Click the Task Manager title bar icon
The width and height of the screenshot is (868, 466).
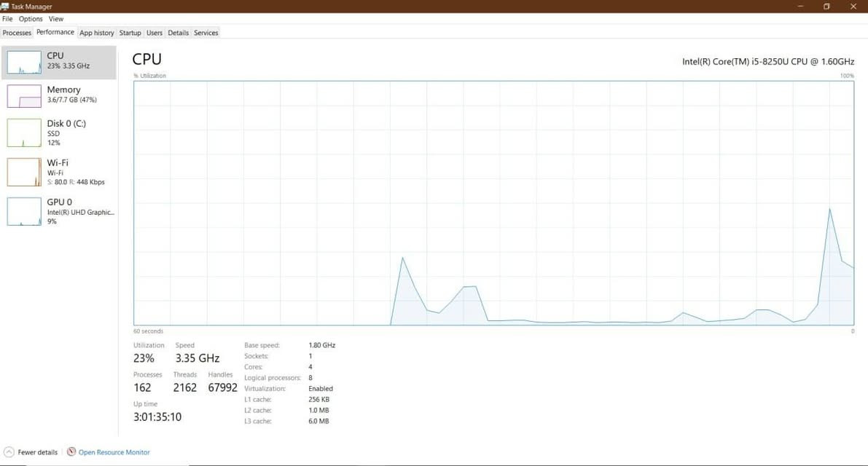[x=5, y=7]
